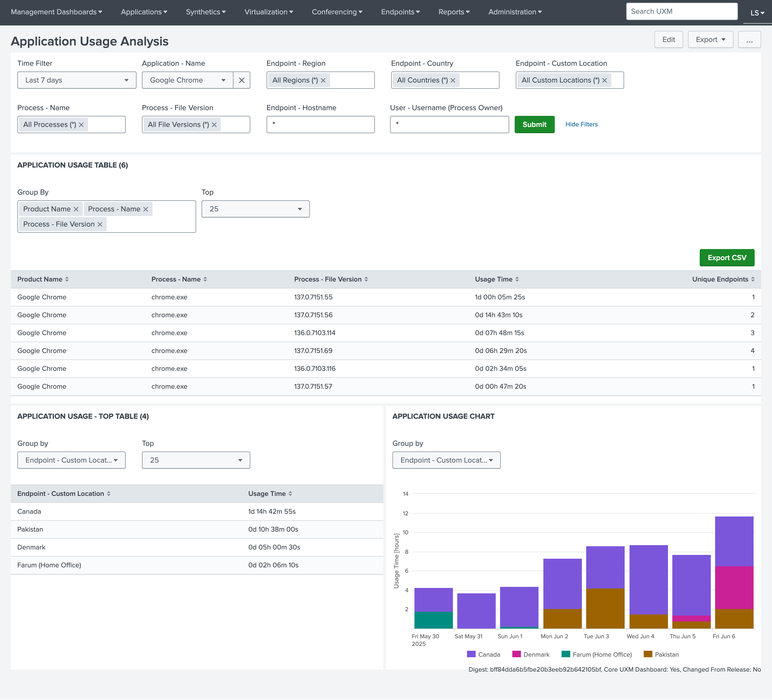Image resolution: width=772 pixels, height=700 pixels.
Task: Remove the All Regions filter tag
Action: [323, 80]
